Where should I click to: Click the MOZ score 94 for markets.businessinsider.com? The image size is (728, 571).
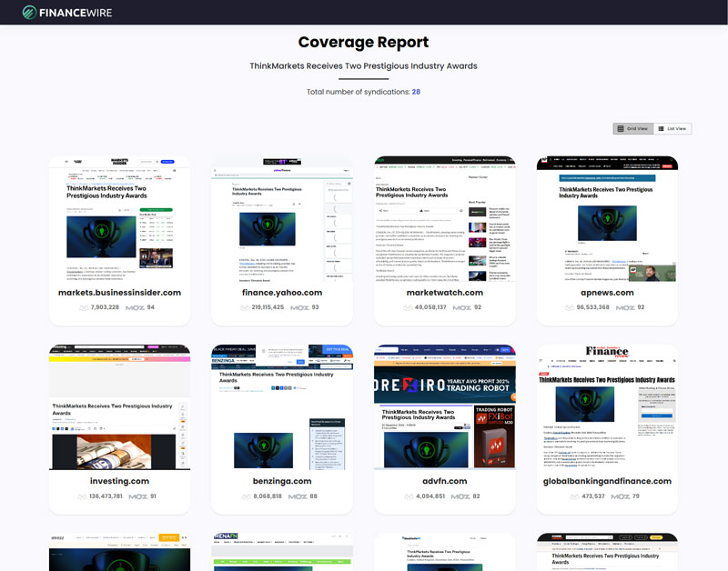[151, 307]
